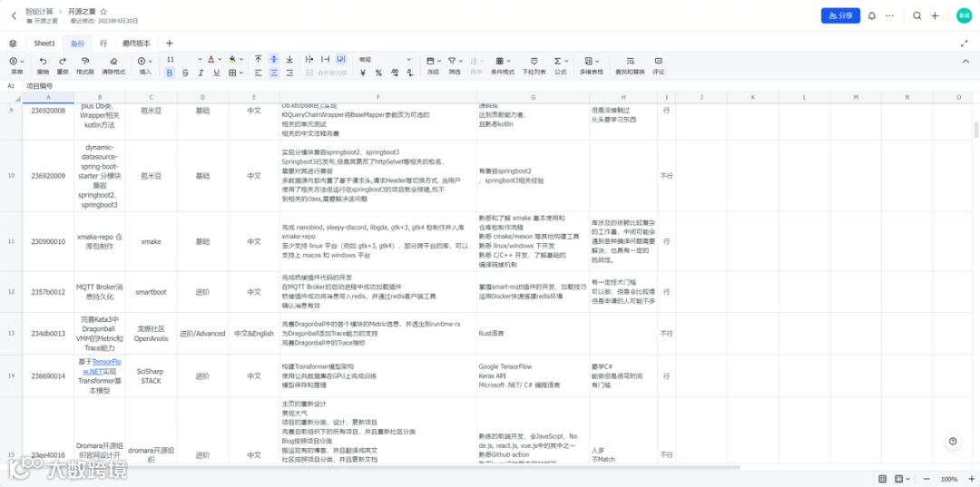Image resolution: width=980 pixels, height=487 pixels.
Task: Click the A1 cell name box
Action: pyautogui.click(x=11, y=85)
